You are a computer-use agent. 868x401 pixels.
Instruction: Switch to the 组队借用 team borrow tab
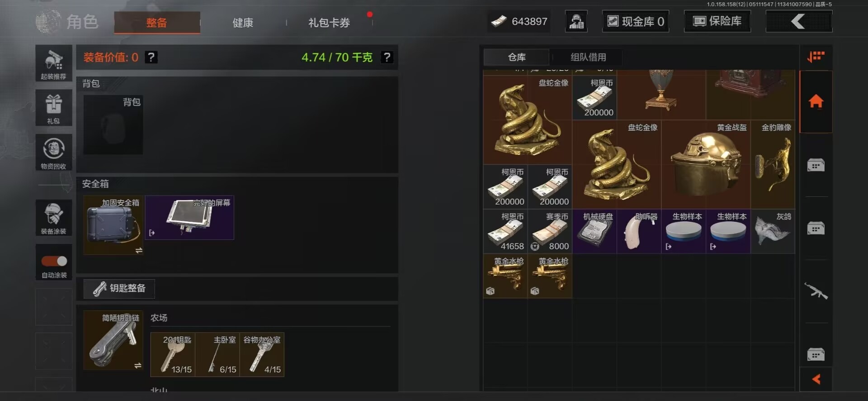tap(588, 57)
